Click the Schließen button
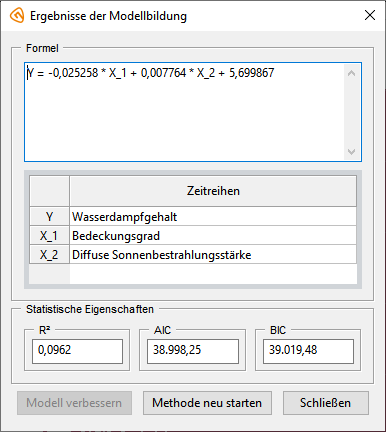The width and height of the screenshot is (386, 432). click(326, 403)
